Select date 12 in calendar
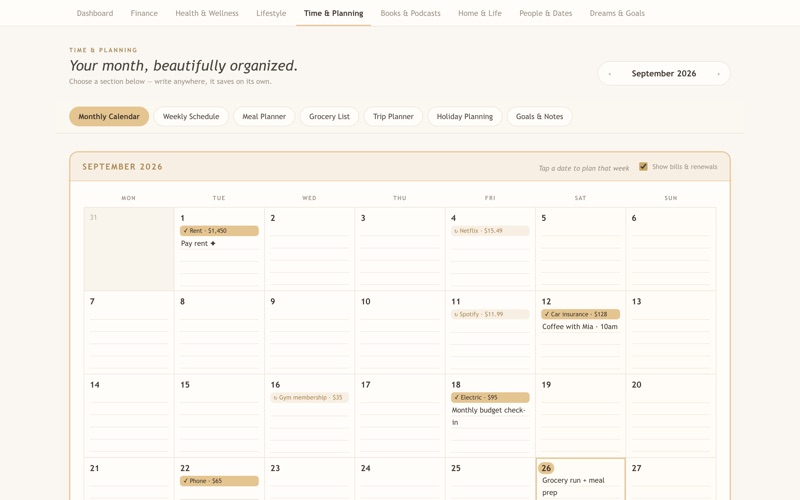 click(546, 302)
